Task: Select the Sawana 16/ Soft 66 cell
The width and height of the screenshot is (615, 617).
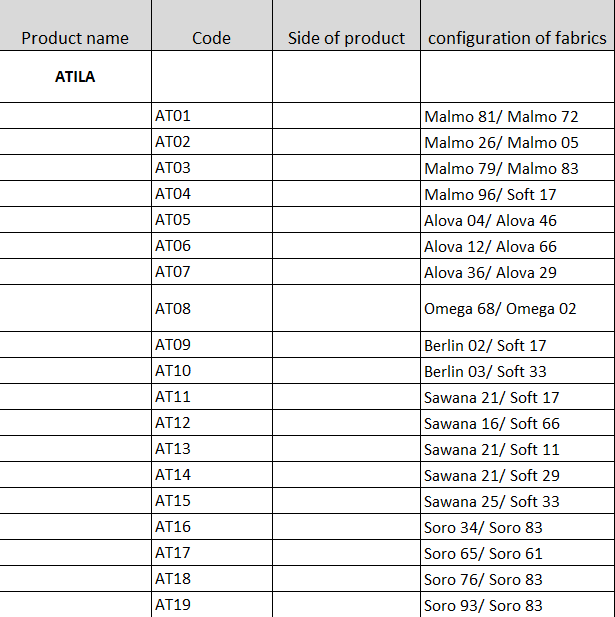Action: (517, 424)
